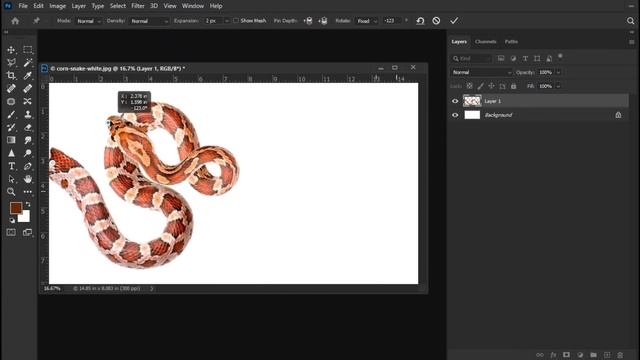
Task: Open the Edit menu
Action: pyautogui.click(x=38, y=6)
